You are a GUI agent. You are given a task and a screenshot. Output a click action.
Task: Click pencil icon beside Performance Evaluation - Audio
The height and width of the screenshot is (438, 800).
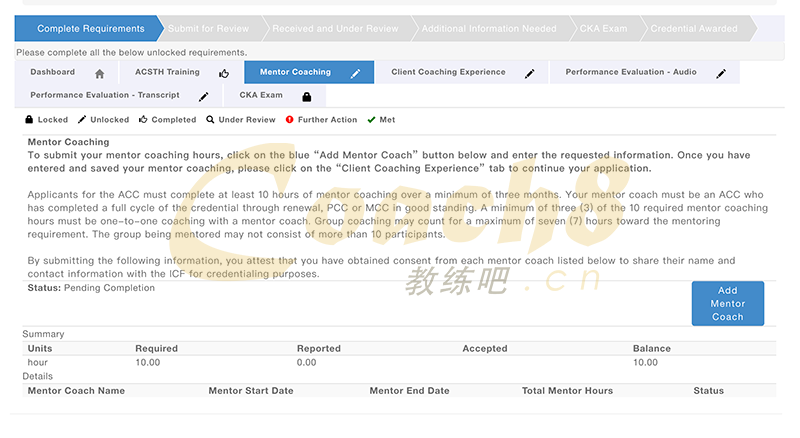pos(720,73)
